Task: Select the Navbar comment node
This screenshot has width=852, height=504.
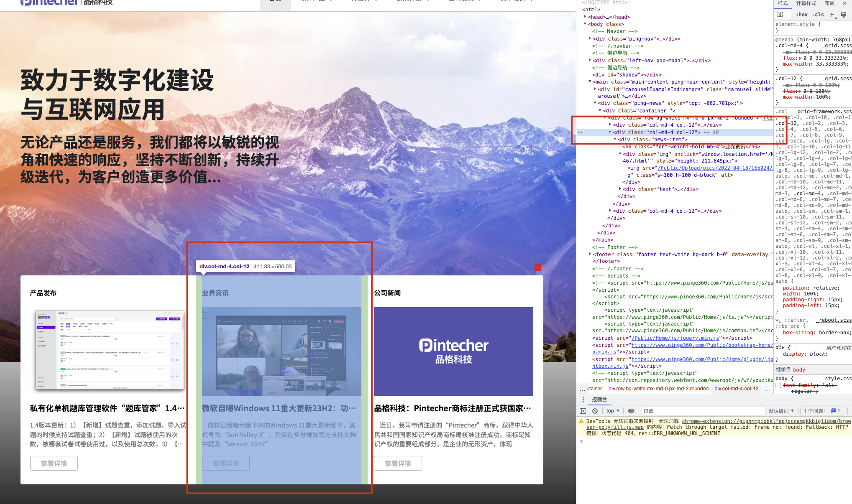Action: 615,31
